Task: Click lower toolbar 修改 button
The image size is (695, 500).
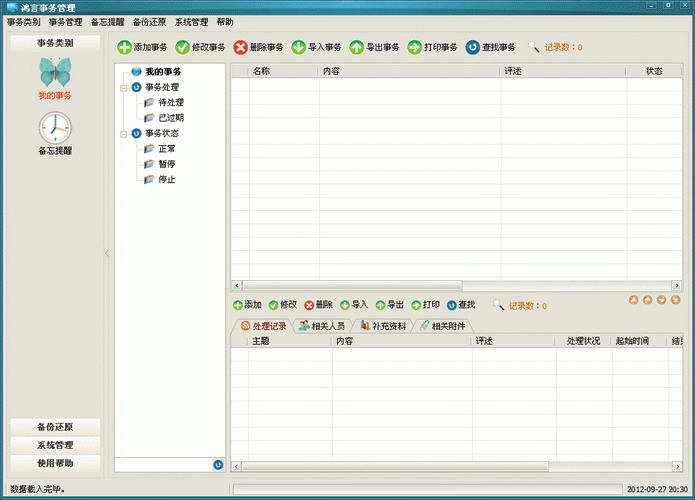Action: (283, 305)
